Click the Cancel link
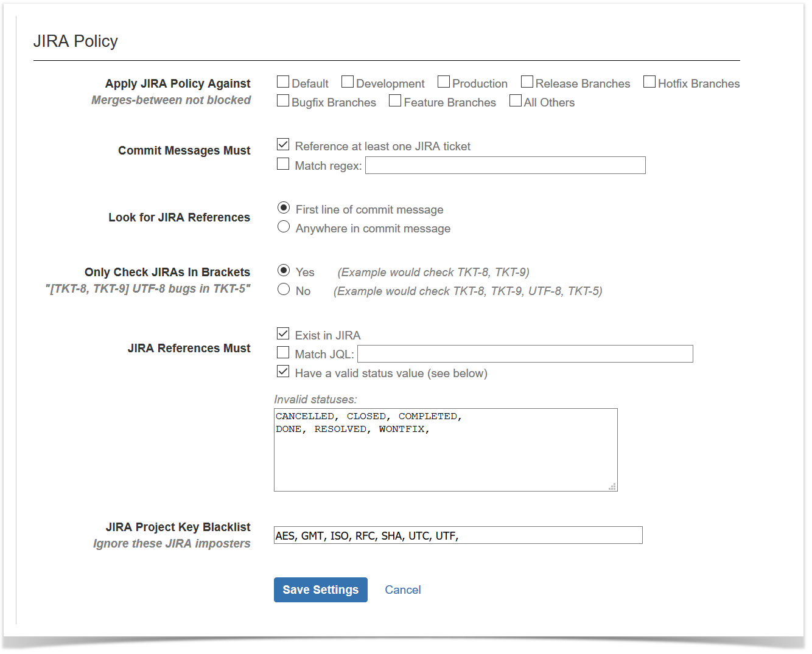The height and width of the screenshot is (654, 812). point(403,590)
